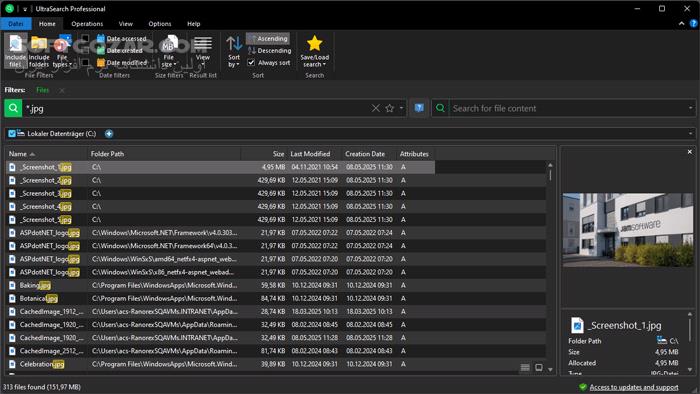Sort results by the Size column header

pyautogui.click(x=264, y=153)
